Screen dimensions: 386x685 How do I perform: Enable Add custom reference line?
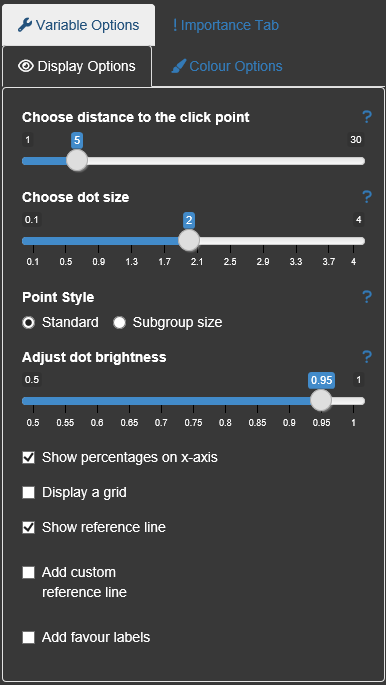[x=28, y=572]
